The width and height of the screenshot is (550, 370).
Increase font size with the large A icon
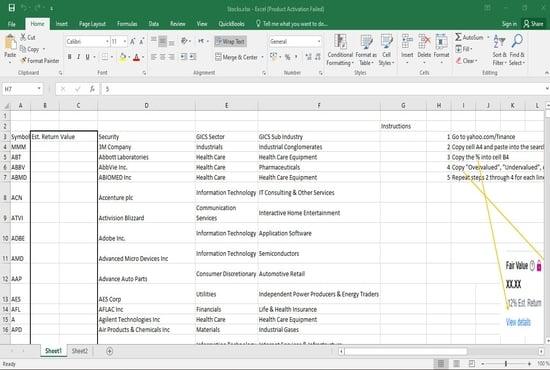point(133,41)
